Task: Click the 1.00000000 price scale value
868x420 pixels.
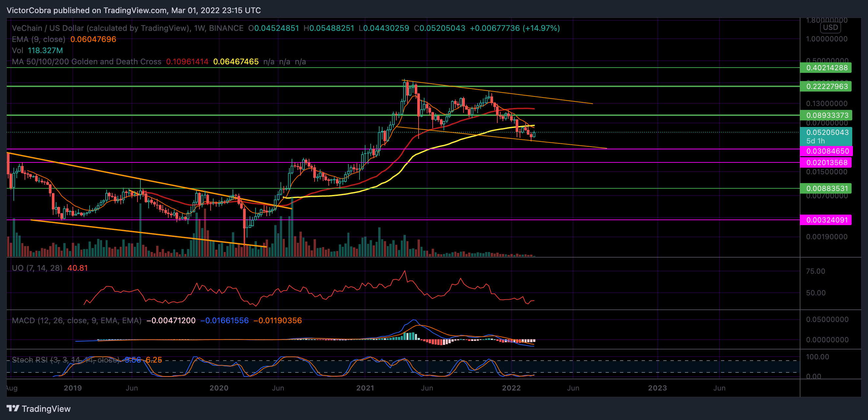Action: 827,39
